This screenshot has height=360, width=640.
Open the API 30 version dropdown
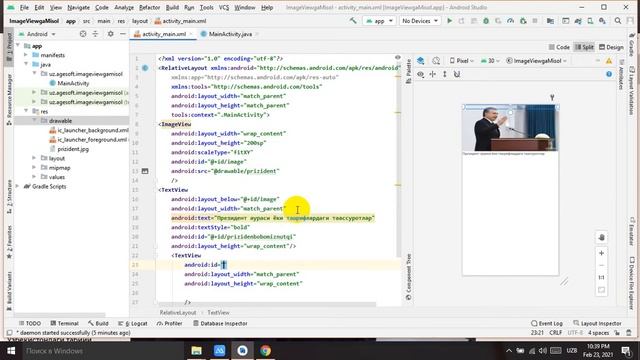[490, 61]
